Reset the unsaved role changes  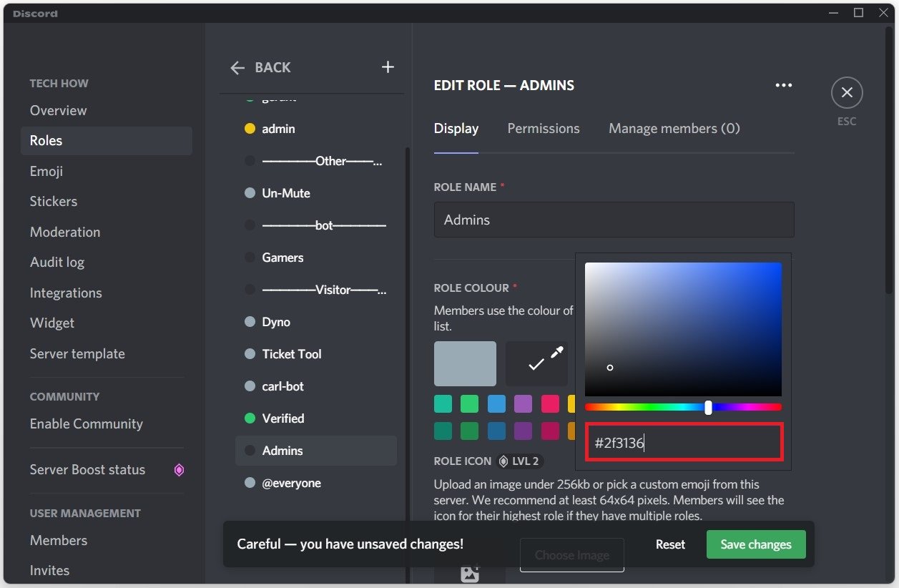click(x=669, y=544)
